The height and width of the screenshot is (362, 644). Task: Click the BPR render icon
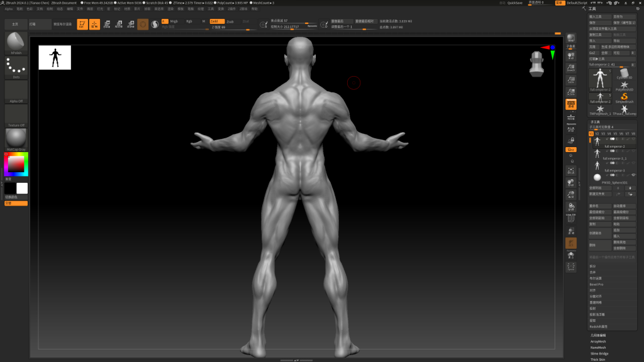(x=571, y=38)
